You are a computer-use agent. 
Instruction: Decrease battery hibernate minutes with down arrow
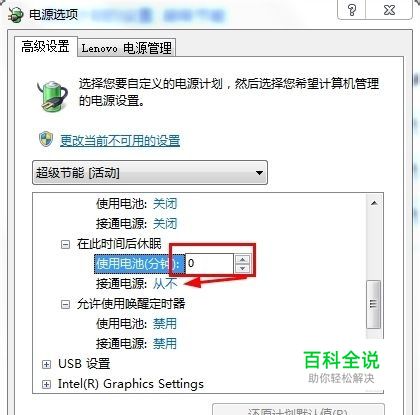[243, 268]
